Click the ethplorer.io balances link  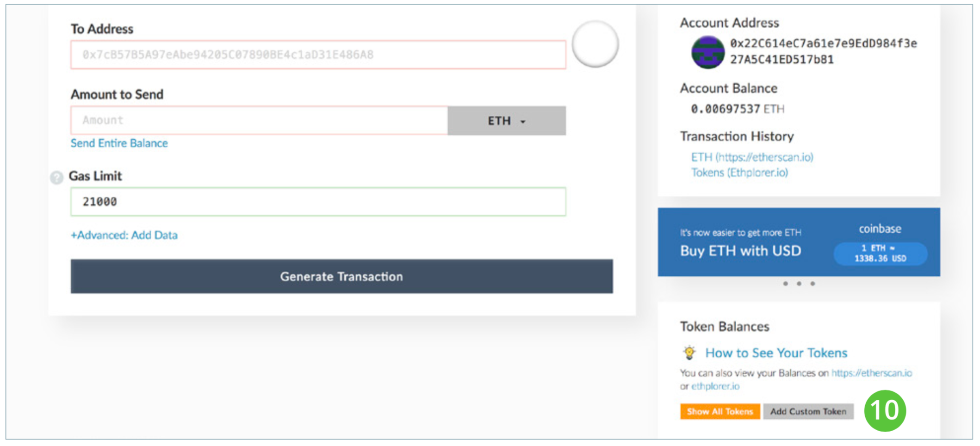click(716, 386)
